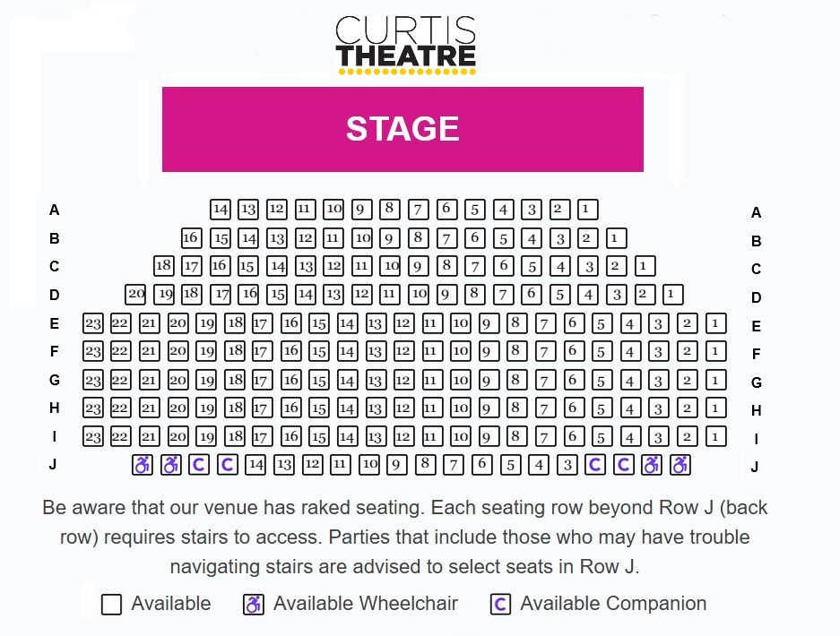Viewport: 840px width, 636px height.
Task: Select seat 8 in Row J
Action: (426, 465)
